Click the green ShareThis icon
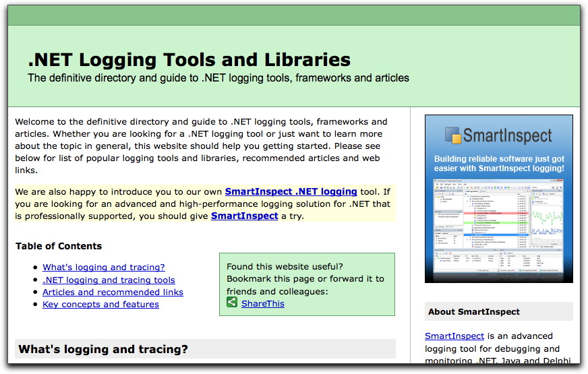 [x=232, y=302]
